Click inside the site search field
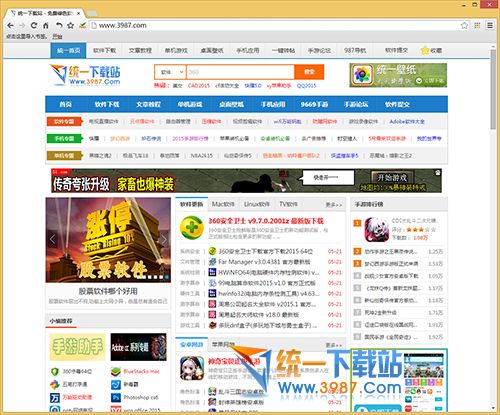This screenshot has width=500, height=415. [x=240, y=72]
